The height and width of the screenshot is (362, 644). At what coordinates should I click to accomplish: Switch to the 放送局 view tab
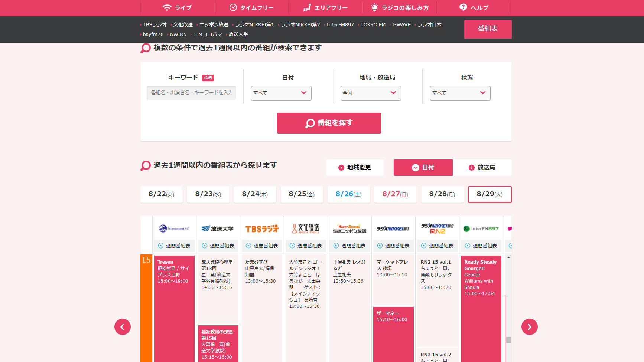[x=482, y=168]
